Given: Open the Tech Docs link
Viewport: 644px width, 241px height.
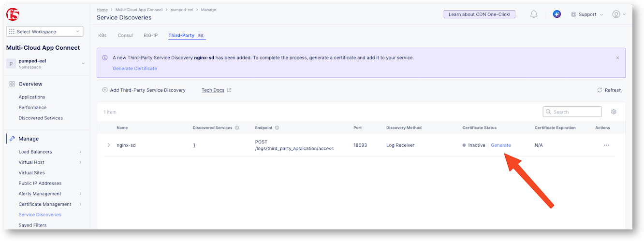Looking at the screenshot, I should (x=216, y=90).
